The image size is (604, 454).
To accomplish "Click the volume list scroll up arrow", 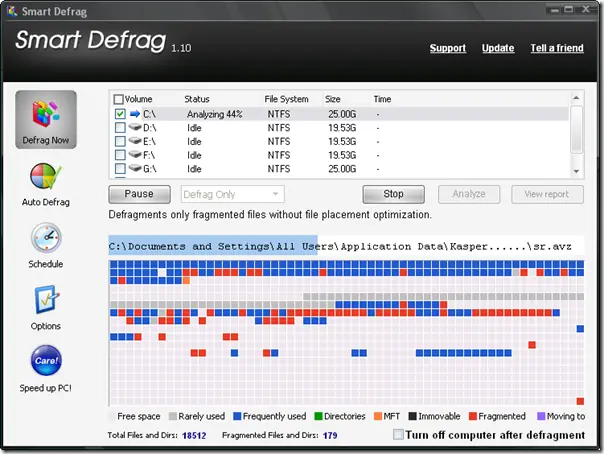I will pos(576,98).
